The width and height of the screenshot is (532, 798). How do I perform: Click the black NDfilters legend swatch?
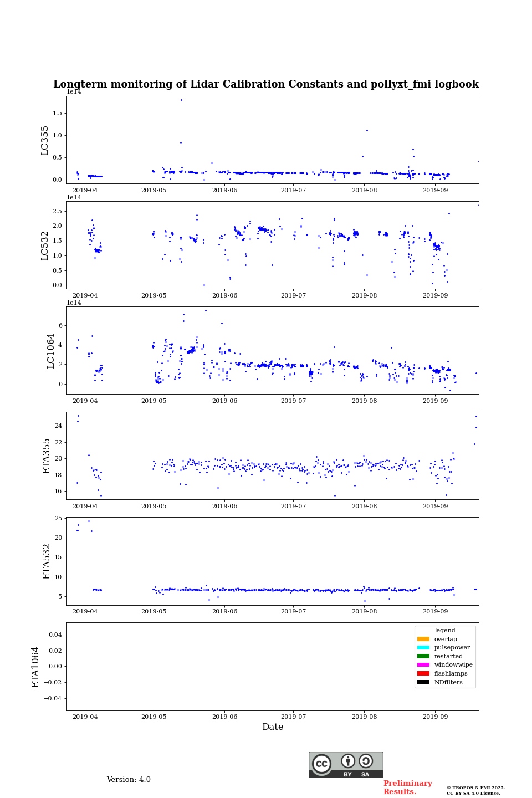point(423,683)
